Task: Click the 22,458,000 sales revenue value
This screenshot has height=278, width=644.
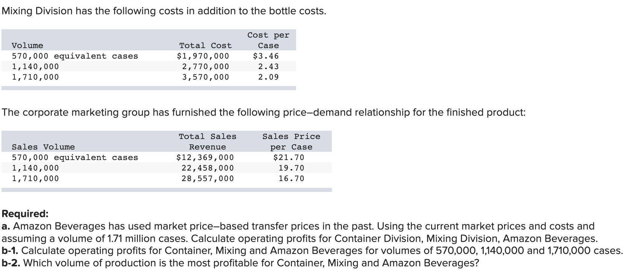Action: tap(208, 168)
